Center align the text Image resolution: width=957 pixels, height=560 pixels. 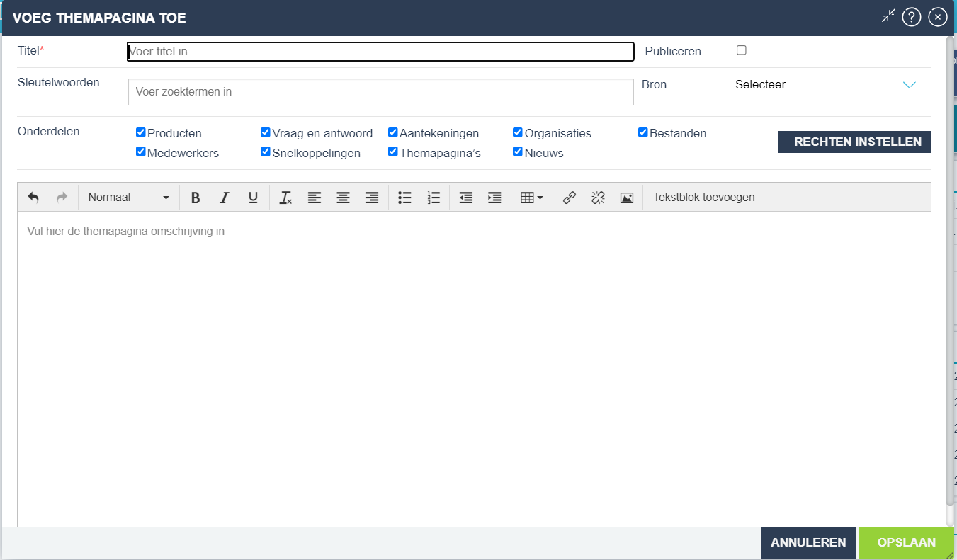click(343, 198)
